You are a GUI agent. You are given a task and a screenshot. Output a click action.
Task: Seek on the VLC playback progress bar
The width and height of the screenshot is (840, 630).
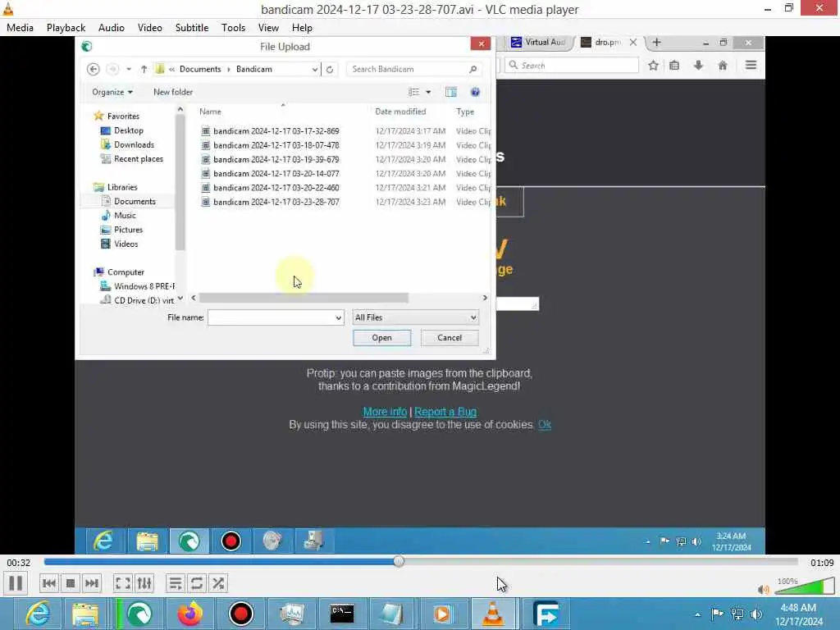421,561
